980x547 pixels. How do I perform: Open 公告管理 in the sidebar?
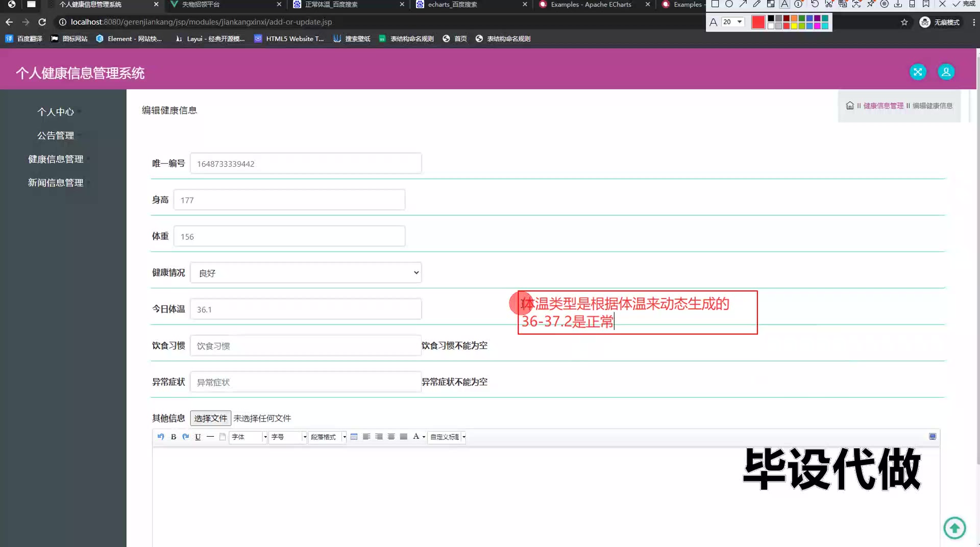pos(56,135)
